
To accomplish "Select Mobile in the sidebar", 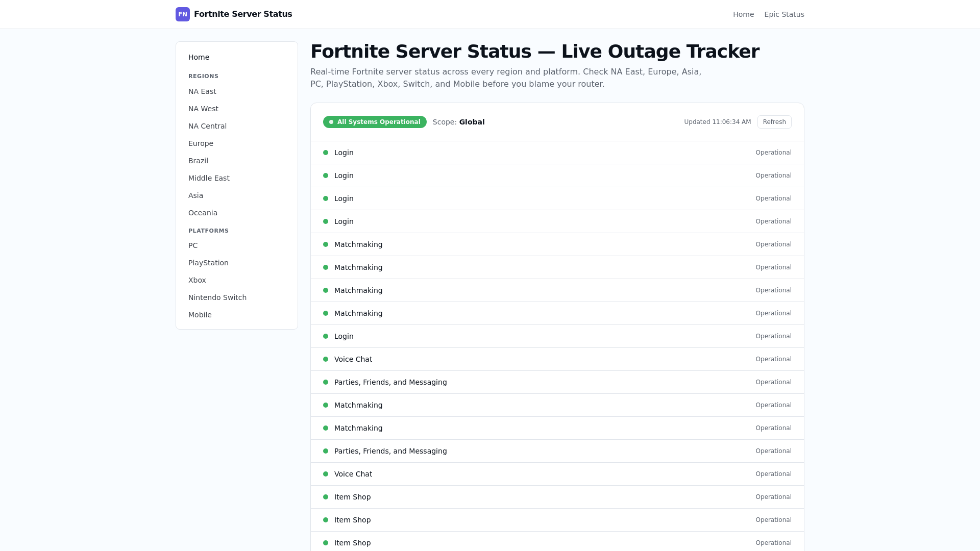I will (237, 315).
